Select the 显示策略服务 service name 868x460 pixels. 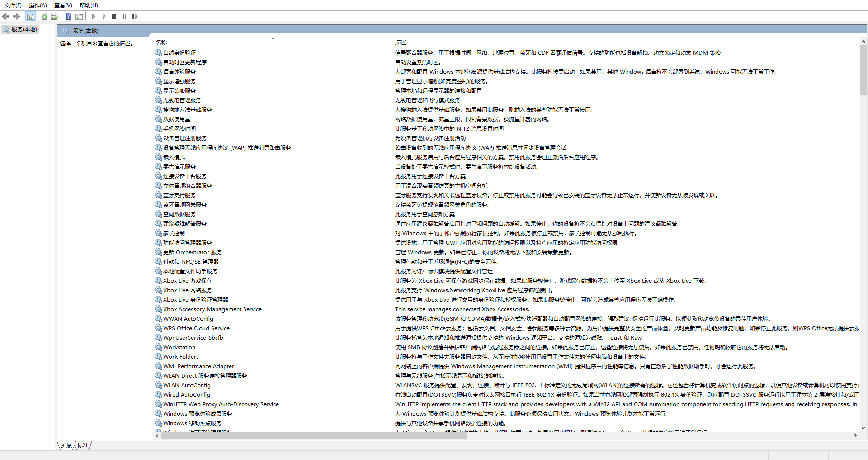coord(179,91)
